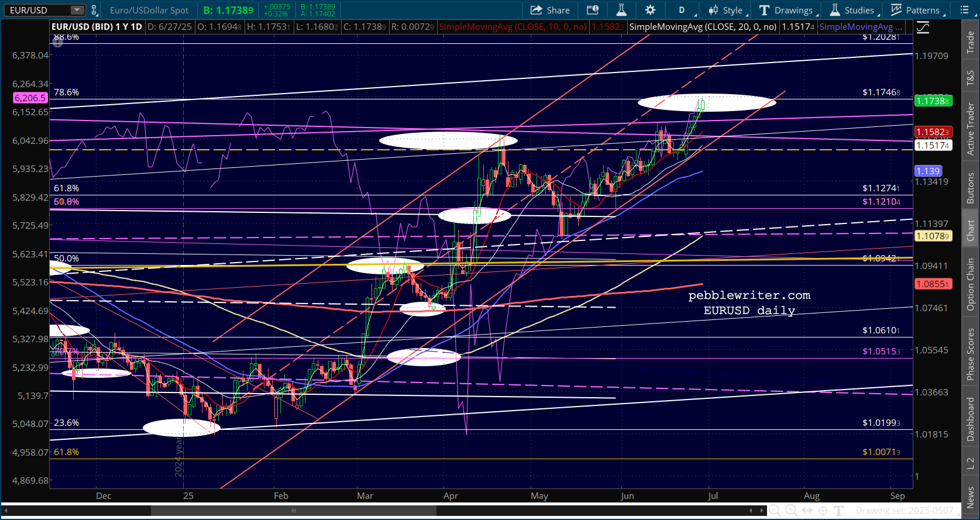Open the L 2 sidebar tab
The image size is (980, 520).
[x=971, y=463]
